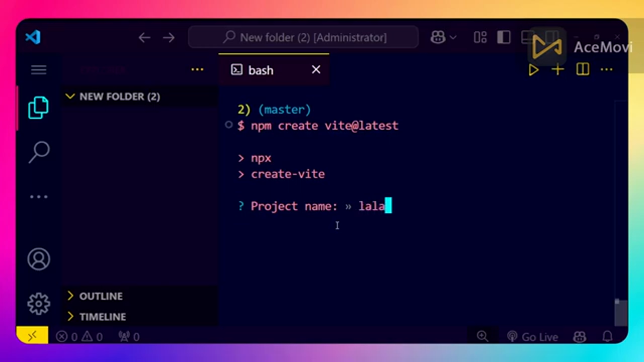The height and width of the screenshot is (362, 644).
Task: Open editor more actions ellipsis
Action: pos(607,70)
